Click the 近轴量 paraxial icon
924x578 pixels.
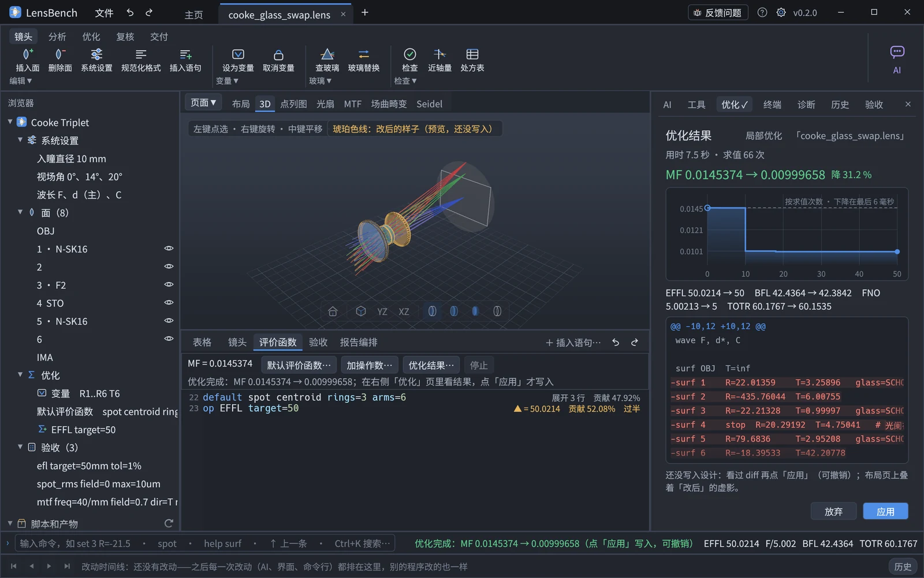click(439, 54)
